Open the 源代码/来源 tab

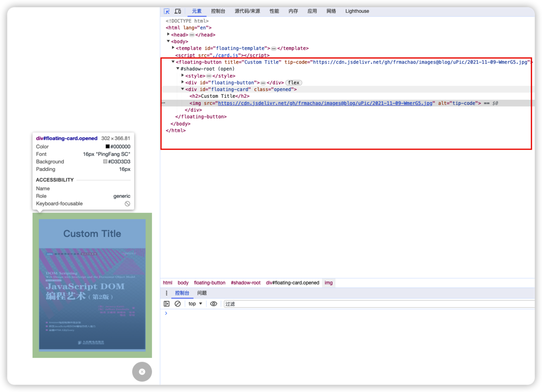pos(247,11)
